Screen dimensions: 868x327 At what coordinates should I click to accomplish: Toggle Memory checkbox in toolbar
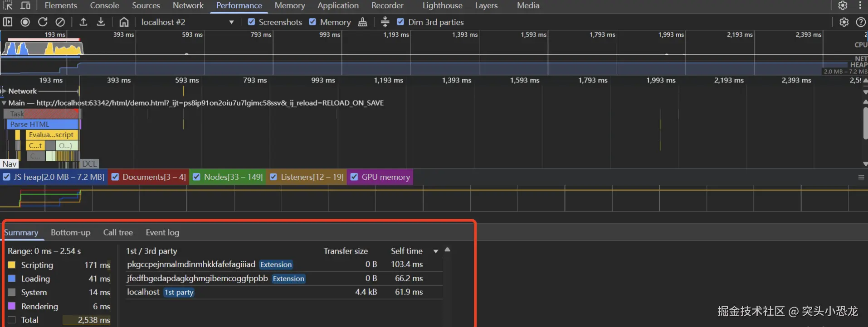click(x=312, y=22)
